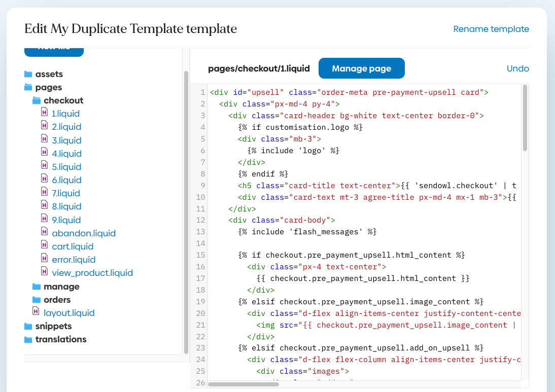Open the 3.liquid file

[66, 140]
